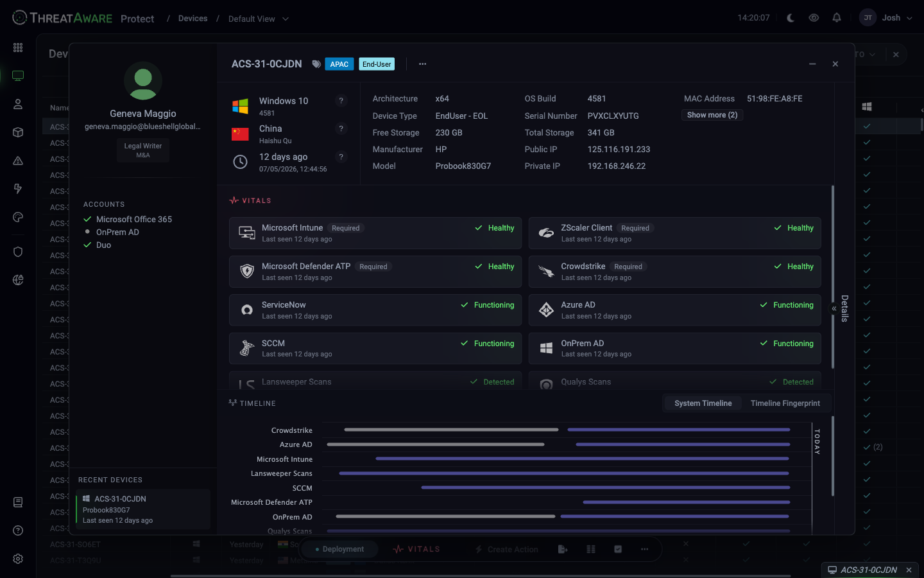Open the globe icon in sidebar
924x578 pixels.
pyautogui.click(x=18, y=280)
